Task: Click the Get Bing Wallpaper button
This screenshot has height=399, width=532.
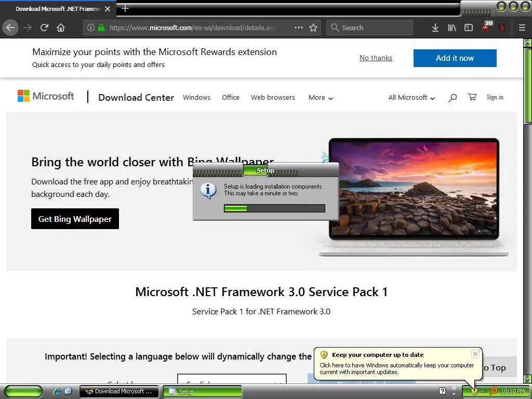Action: 75,219
